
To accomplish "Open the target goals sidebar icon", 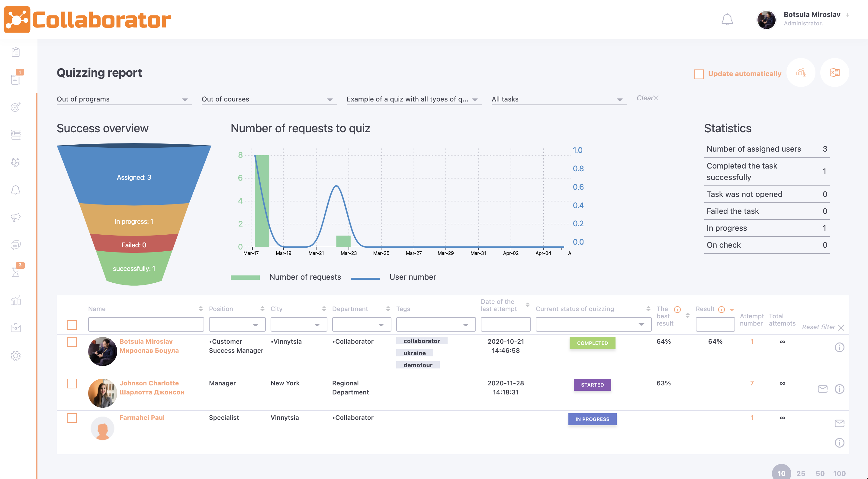I will (15, 107).
